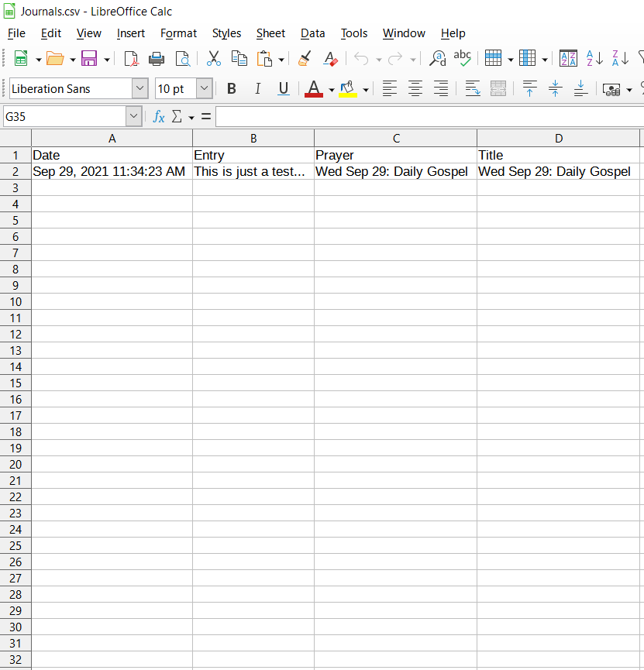This screenshot has width=644, height=670.
Task: Export directly as PDF
Action: pos(131,59)
